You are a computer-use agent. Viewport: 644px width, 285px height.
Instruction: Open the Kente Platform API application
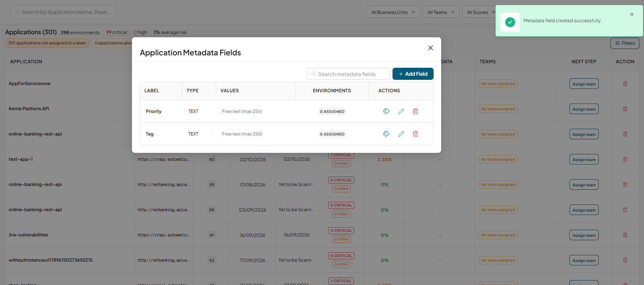point(29,109)
